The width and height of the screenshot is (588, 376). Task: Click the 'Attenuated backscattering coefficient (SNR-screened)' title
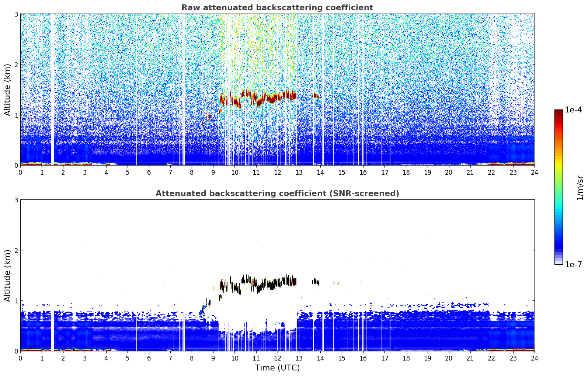tap(277, 194)
